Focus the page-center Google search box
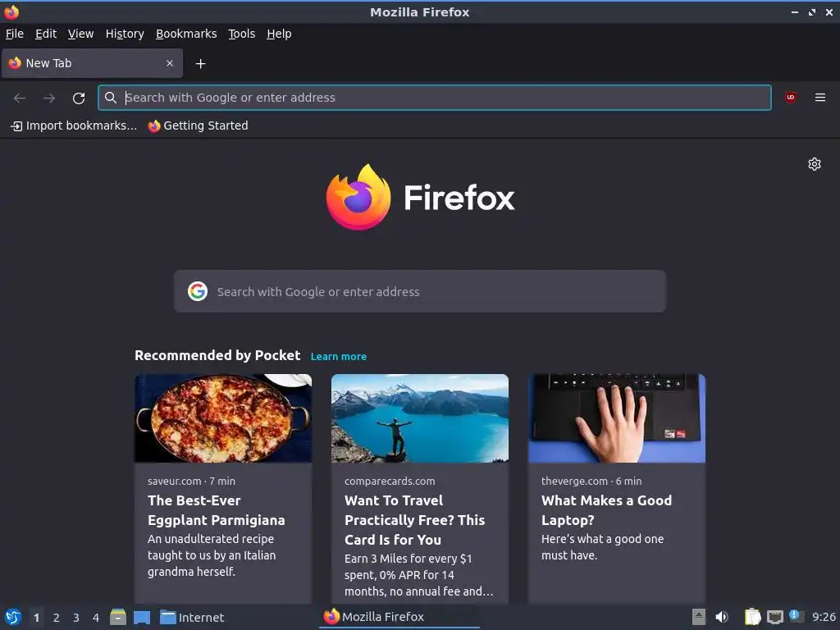This screenshot has height=630, width=840. [x=419, y=291]
